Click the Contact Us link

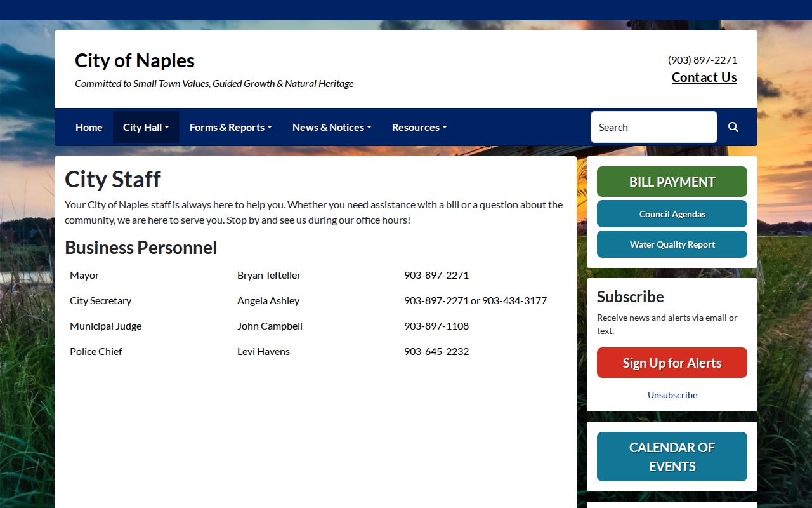click(x=704, y=77)
